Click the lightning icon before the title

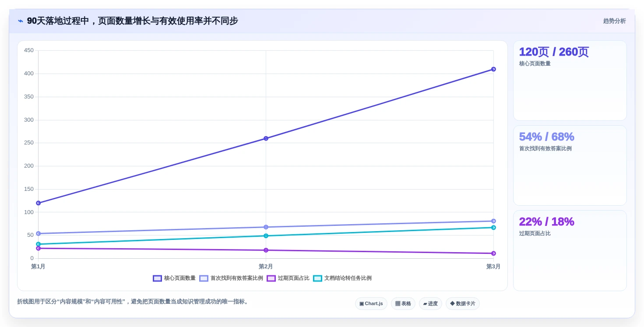[21, 21]
